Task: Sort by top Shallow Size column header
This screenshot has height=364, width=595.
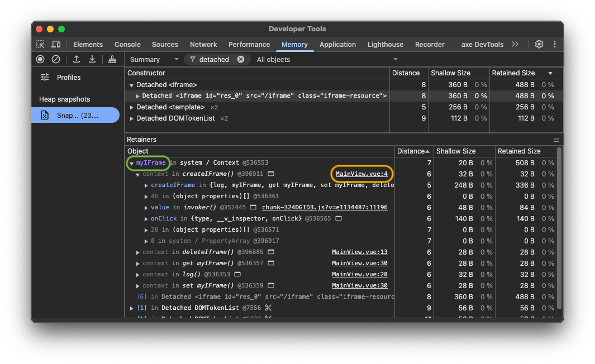Action: point(458,73)
